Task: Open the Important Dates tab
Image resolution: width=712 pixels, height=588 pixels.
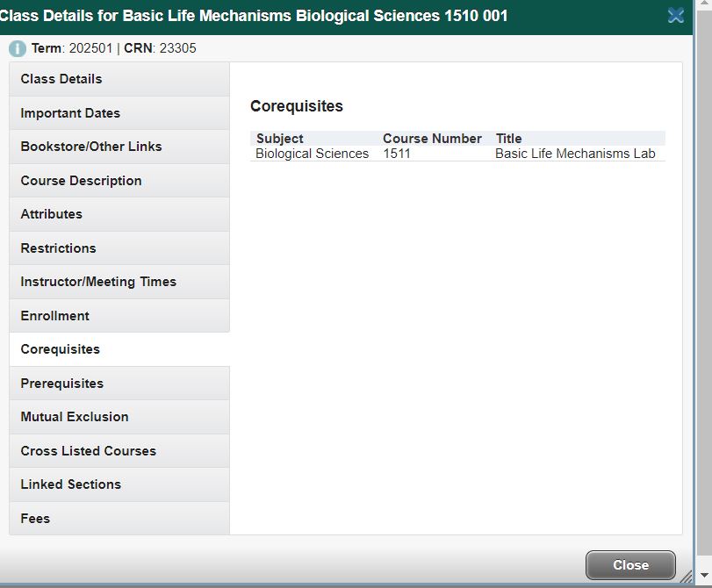Action: pyautogui.click(x=119, y=113)
